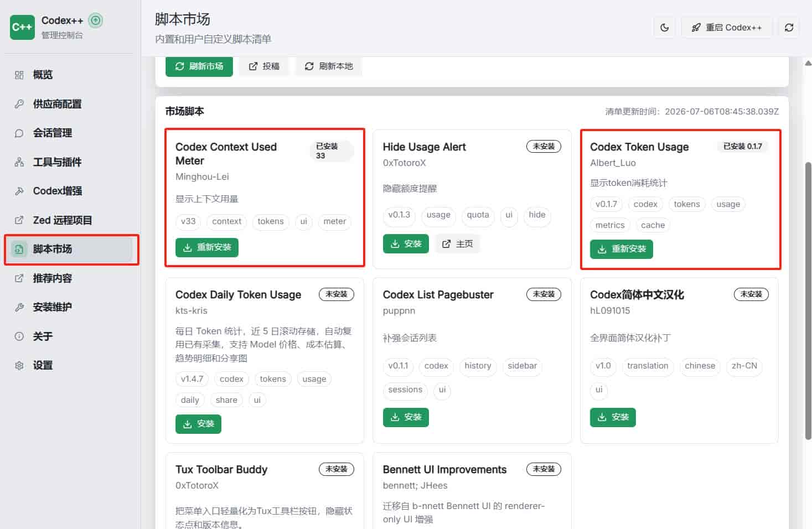Click the script file icon beside 脚本市场
812x529 pixels.
pyautogui.click(x=19, y=249)
